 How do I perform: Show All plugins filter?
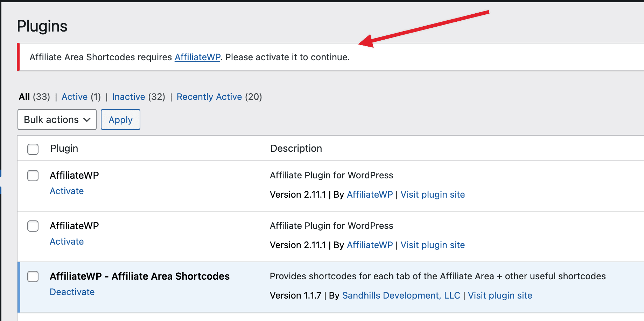point(24,97)
